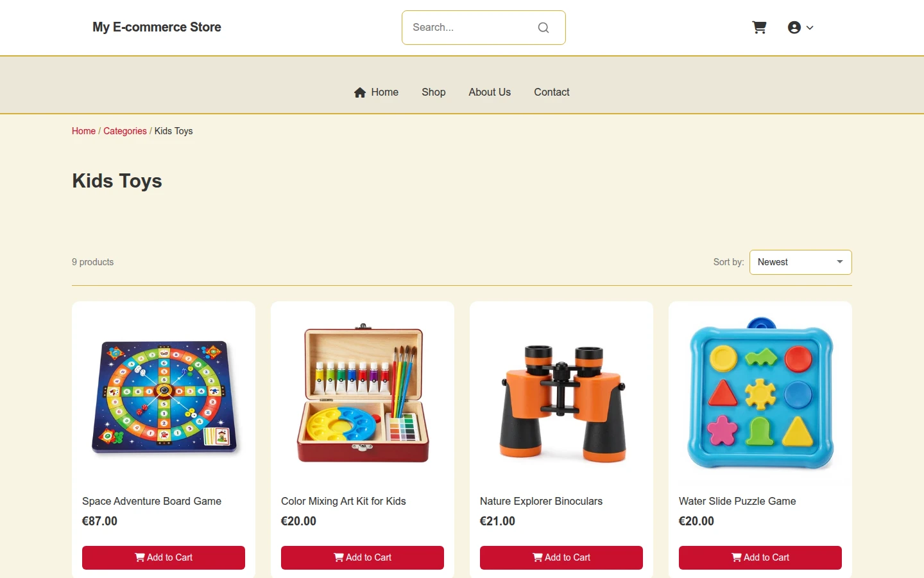Add Color Mixing Art Kit to cart
This screenshot has height=578, width=924.
coord(363,557)
